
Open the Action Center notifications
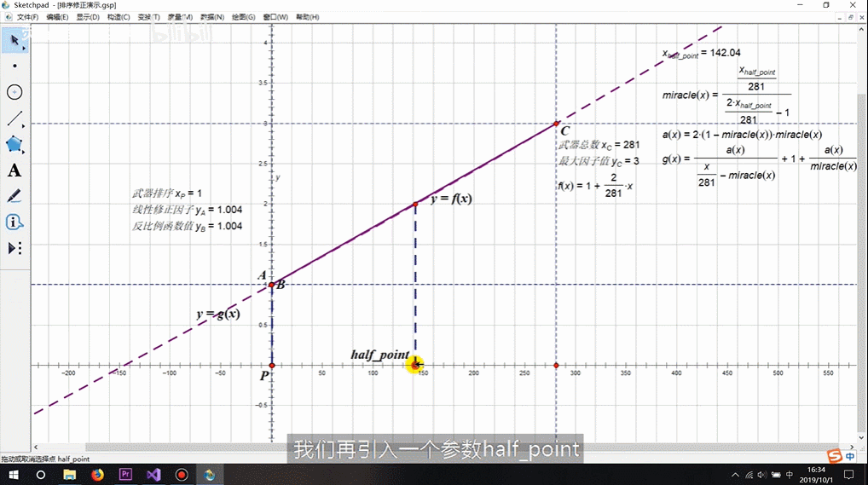(848, 475)
